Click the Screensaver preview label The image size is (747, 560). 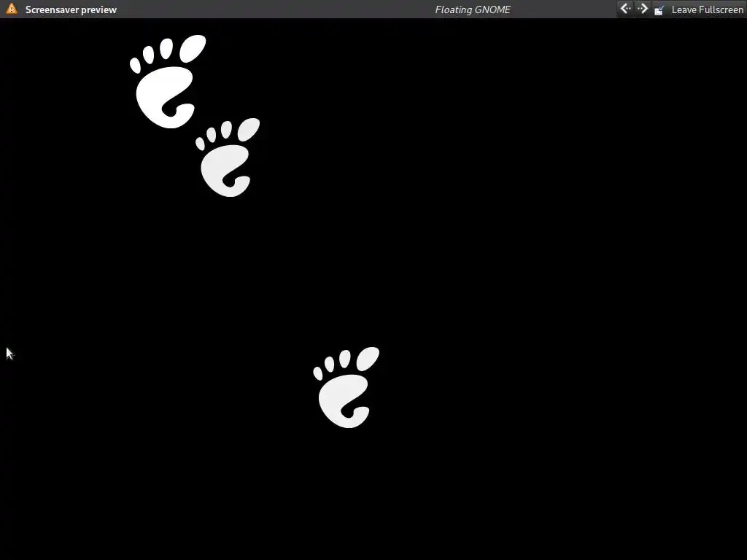click(71, 9)
